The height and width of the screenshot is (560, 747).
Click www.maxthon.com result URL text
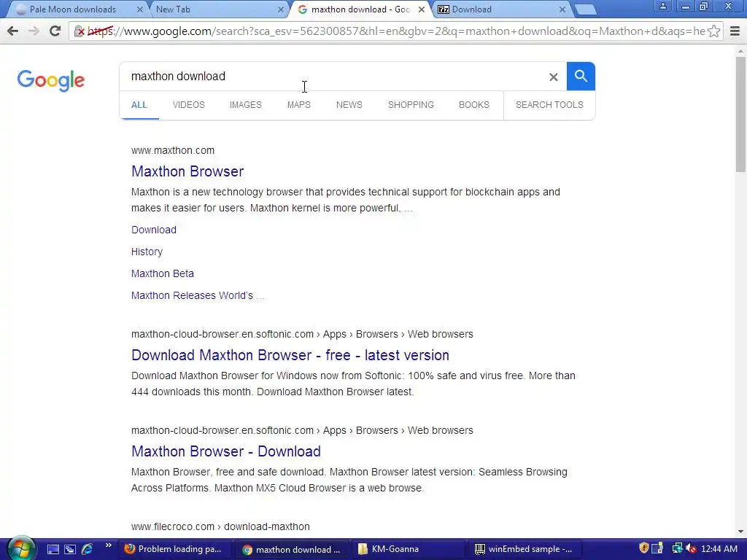[173, 150]
